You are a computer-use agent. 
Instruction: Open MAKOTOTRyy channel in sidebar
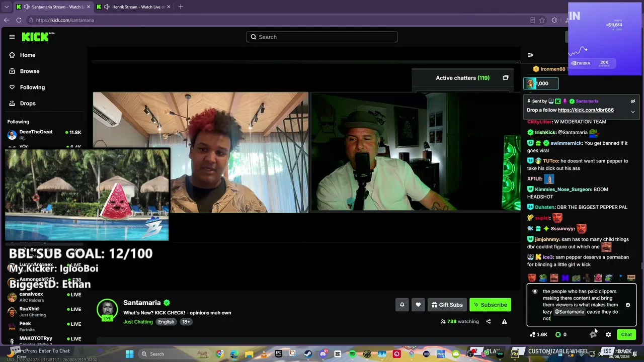tap(43, 340)
